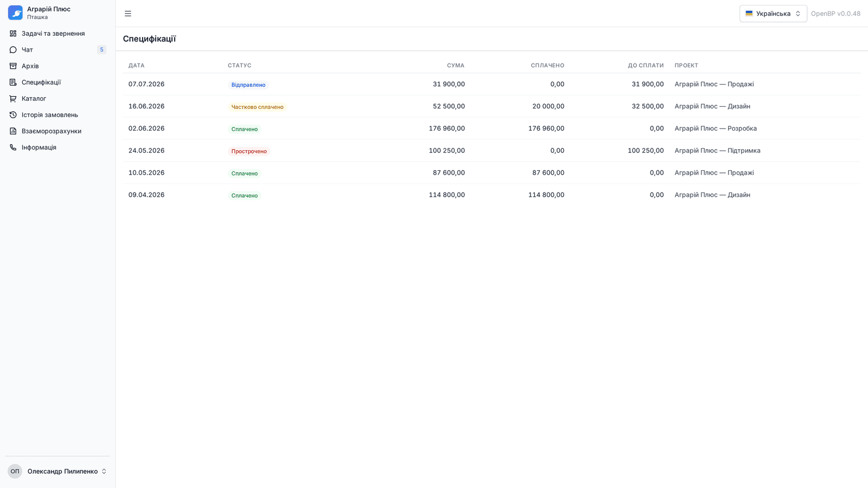Viewport: 868px width, 488px height.
Task: Click the Архів box icon
Action: [13, 66]
